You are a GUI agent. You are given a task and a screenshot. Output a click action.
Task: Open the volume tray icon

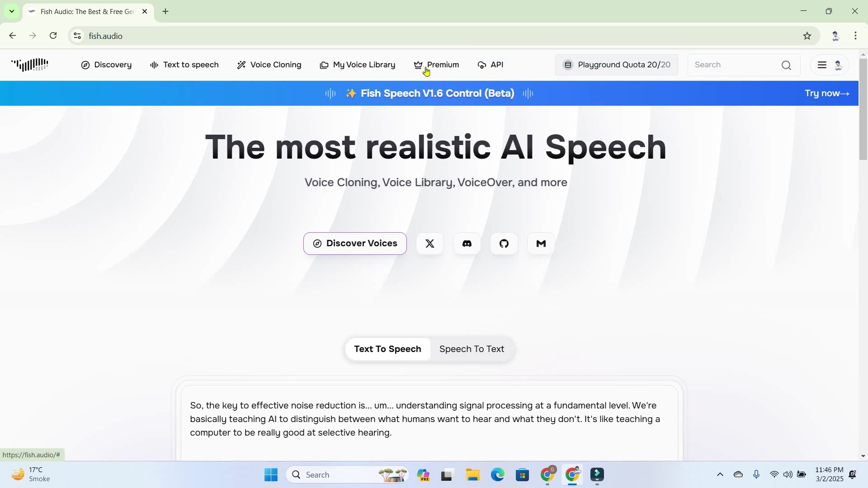(x=788, y=474)
